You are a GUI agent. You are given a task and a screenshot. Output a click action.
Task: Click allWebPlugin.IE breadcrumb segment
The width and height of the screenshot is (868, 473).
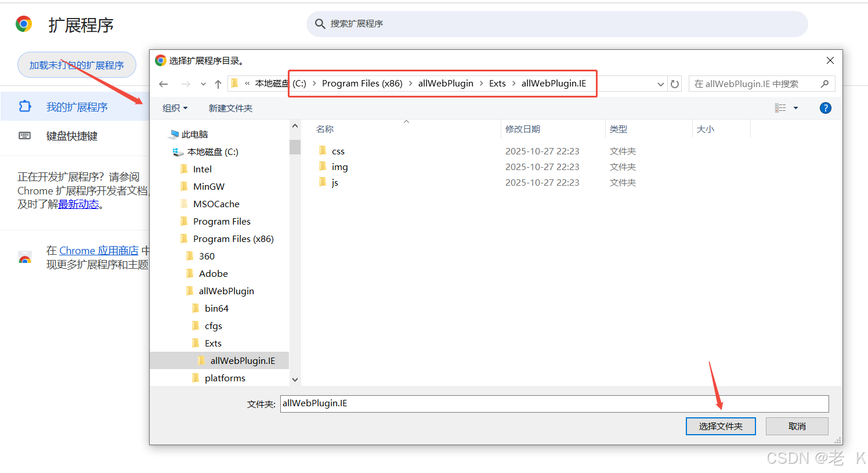pos(554,84)
